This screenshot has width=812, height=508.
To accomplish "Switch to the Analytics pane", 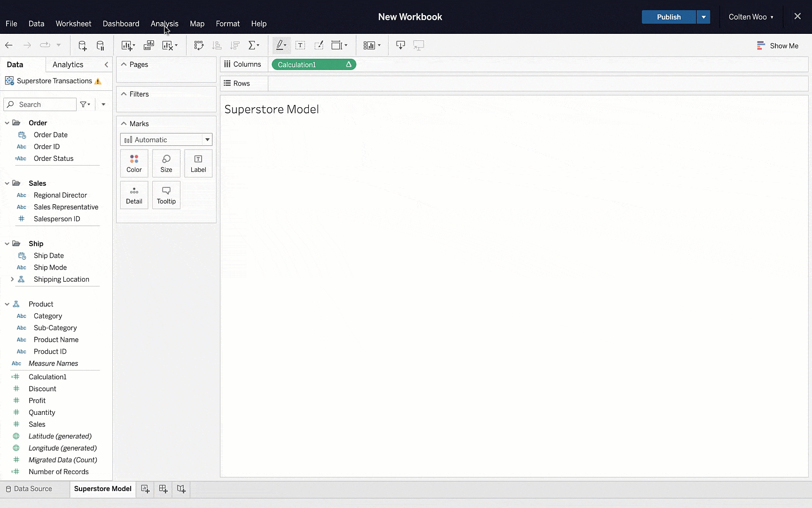I will 68,64.
